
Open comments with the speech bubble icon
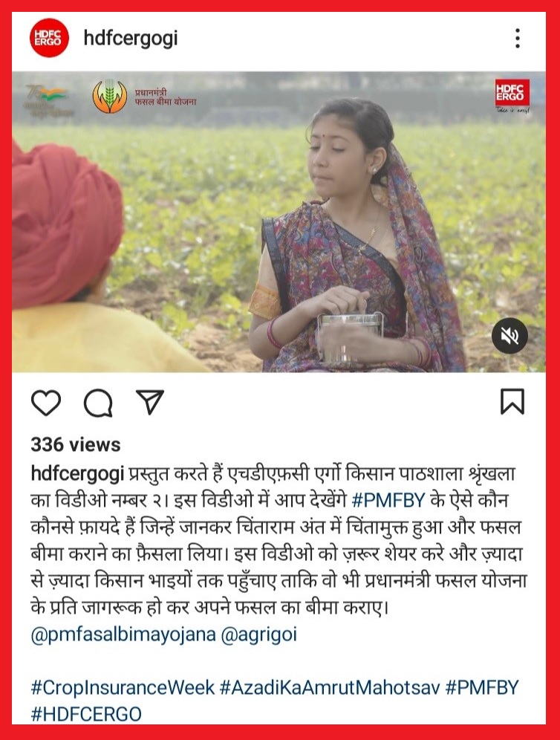coord(98,403)
